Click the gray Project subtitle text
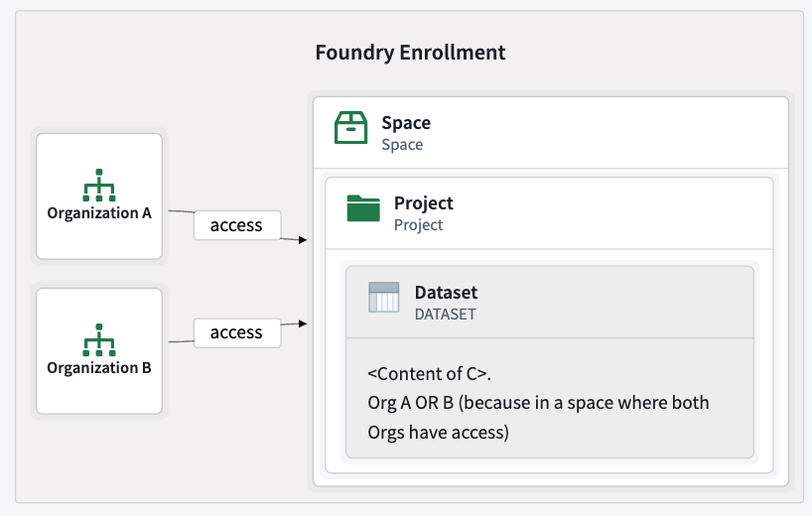Screen dimensions: 812x516 pyautogui.click(x=418, y=224)
